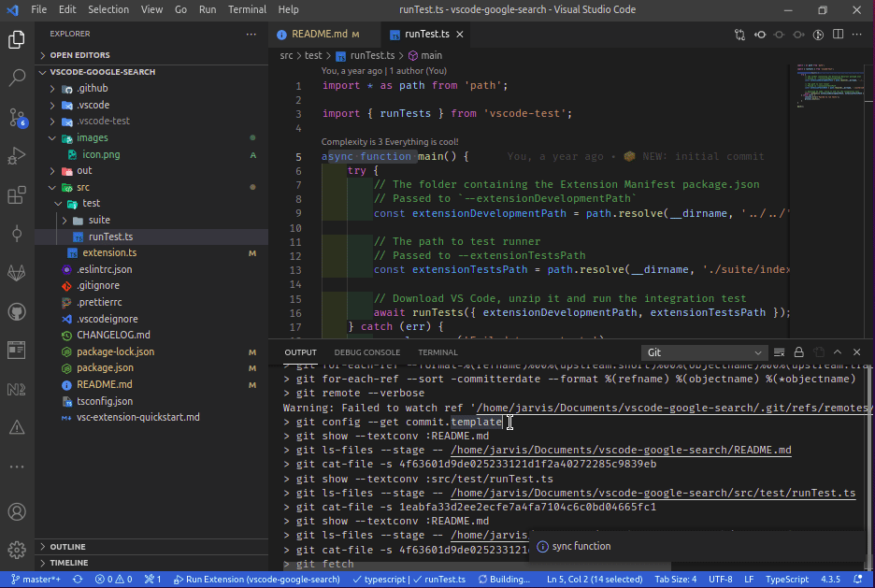
Task: Toggle file blame annotations icon
Action: point(818,35)
